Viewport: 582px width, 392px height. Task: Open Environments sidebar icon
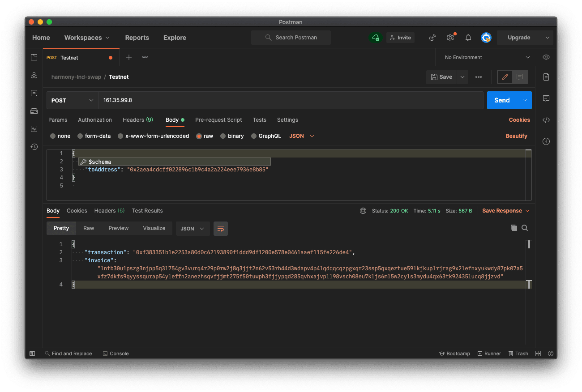coord(34,93)
